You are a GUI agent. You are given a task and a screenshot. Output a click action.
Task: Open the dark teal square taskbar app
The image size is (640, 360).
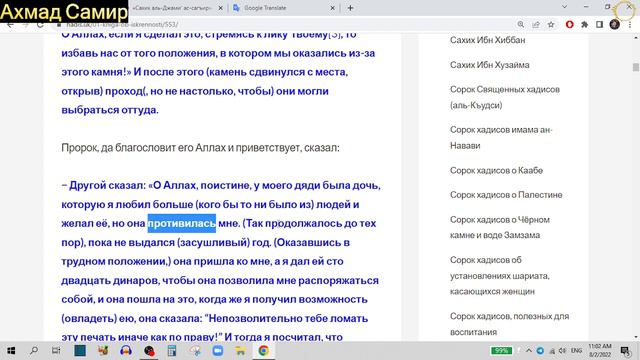tap(80, 351)
